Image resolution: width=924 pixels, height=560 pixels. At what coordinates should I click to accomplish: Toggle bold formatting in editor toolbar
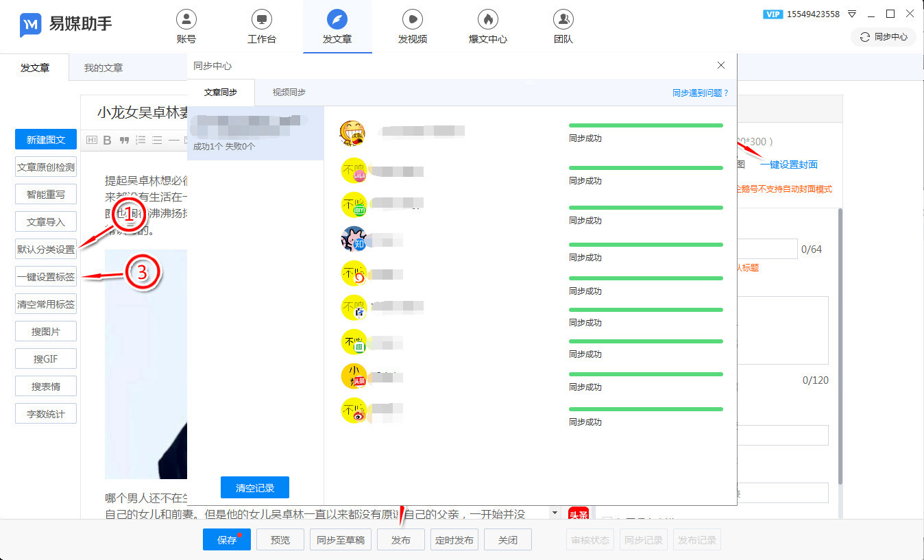coord(107,141)
